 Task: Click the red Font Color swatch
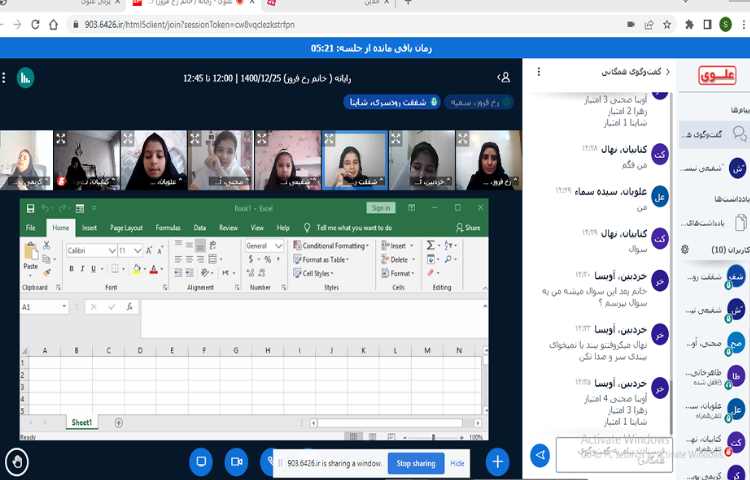coord(154,269)
